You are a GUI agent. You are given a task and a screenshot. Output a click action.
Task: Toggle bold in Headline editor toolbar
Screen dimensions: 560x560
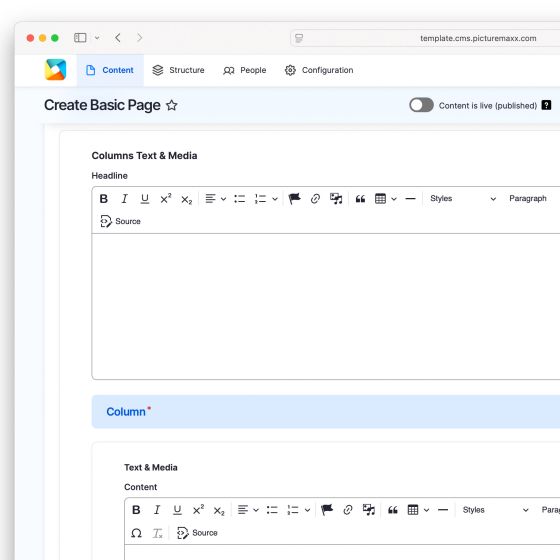click(x=104, y=199)
